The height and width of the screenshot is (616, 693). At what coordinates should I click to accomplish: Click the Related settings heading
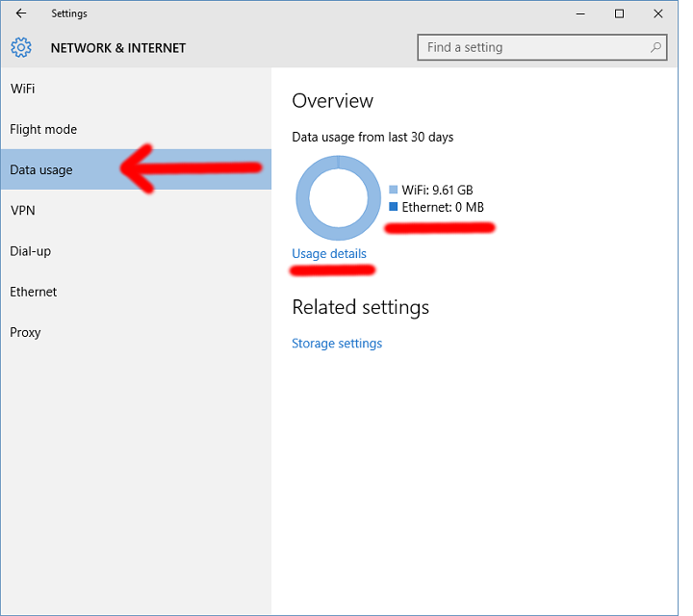pyautogui.click(x=361, y=307)
